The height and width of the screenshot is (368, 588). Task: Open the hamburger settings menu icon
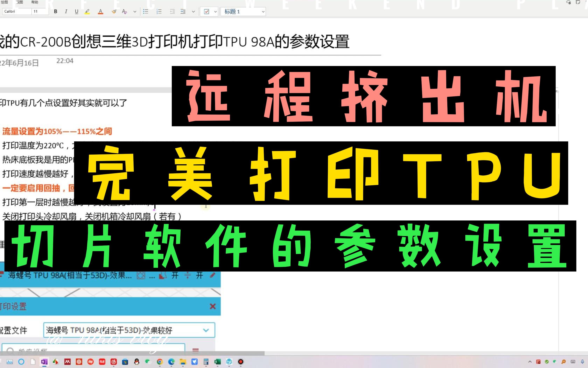click(x=196, y=350)
